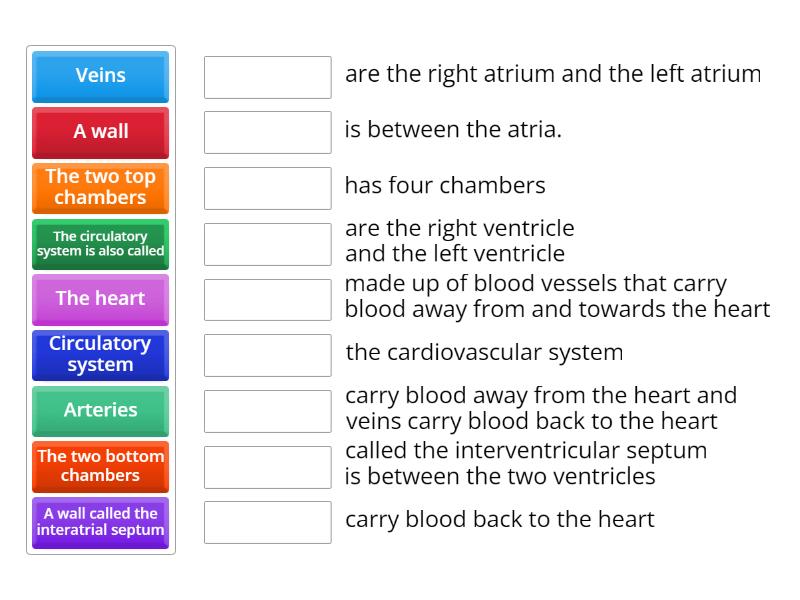Screen dimensions: 800x600
Task: Click the A wall tile
Action: pyautogui.click(x=100, y=132)
